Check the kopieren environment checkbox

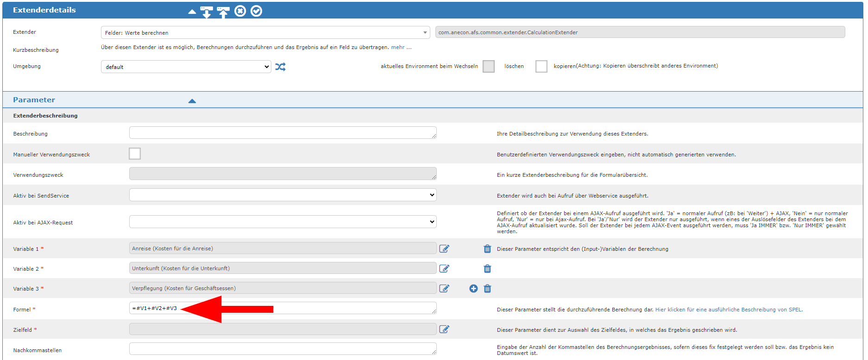click(x=541, y=66)
